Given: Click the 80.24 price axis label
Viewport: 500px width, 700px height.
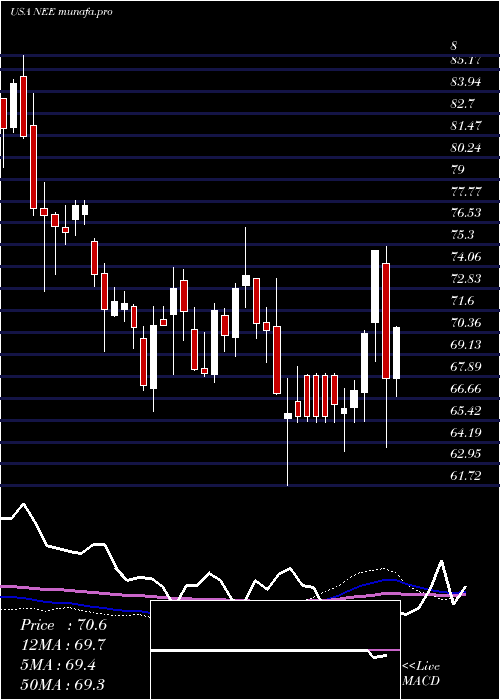Looking at the screenshot, I should click(x=466, y=147).
